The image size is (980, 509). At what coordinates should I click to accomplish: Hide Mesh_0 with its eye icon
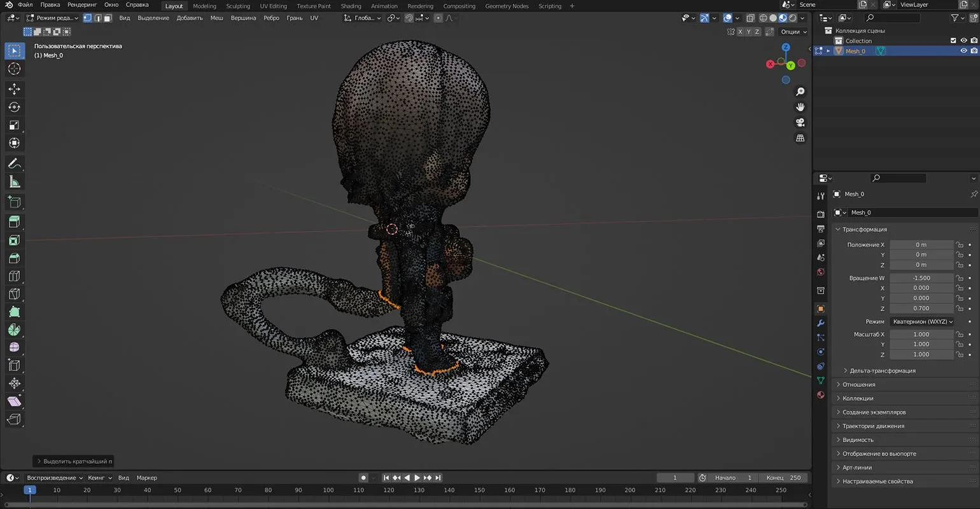(963, 51)
